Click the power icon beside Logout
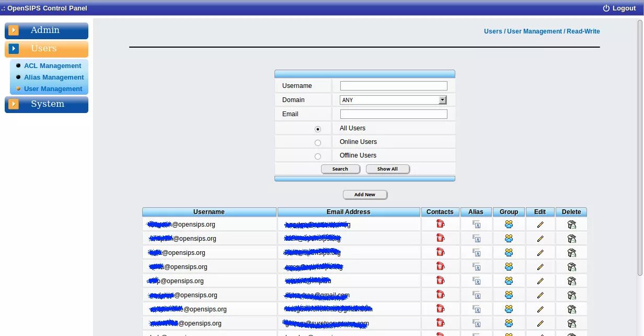 pyautogui.click(x=606, y=8)
